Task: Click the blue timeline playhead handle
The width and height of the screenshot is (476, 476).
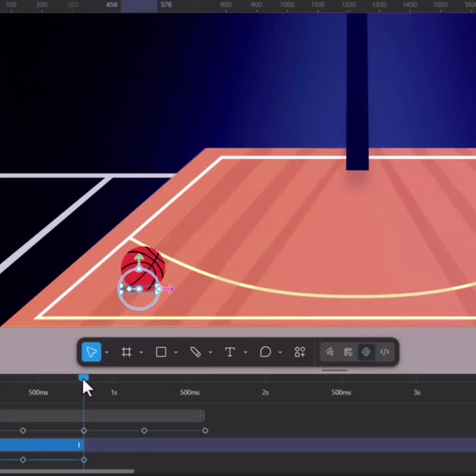Action: tap(84, 377)
